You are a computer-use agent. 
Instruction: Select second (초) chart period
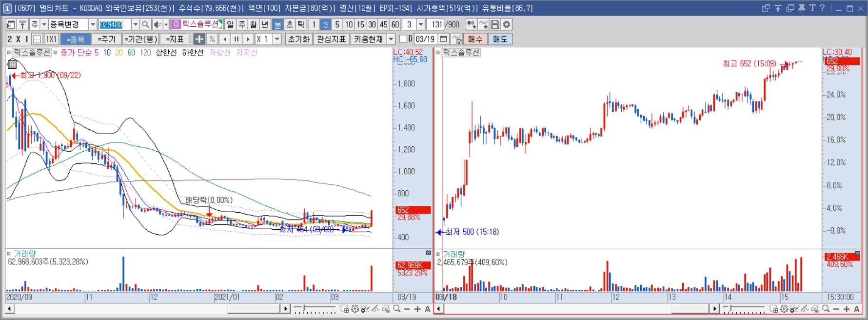click(x=289, y=24)
